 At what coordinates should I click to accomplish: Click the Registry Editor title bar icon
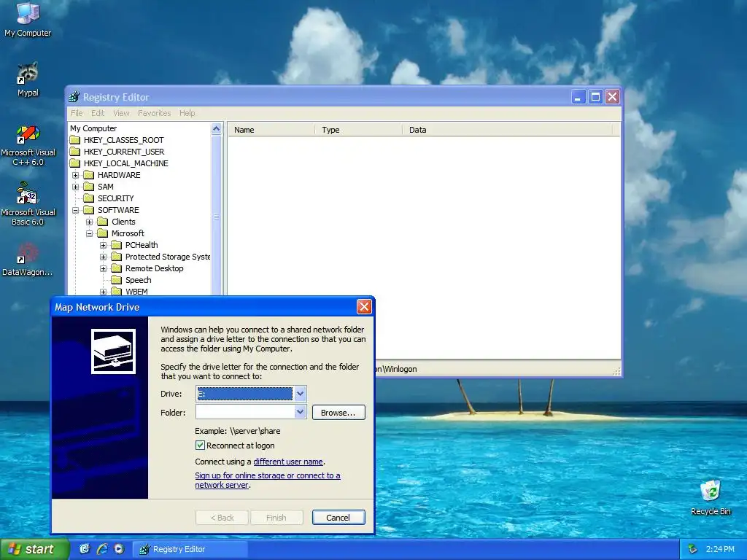[74, 97]
